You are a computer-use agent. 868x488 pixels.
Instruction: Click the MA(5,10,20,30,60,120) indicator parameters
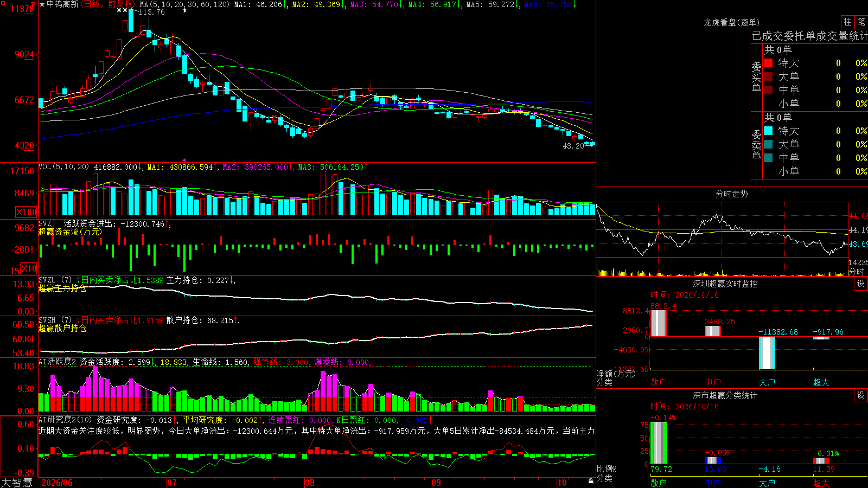point(184,4)
